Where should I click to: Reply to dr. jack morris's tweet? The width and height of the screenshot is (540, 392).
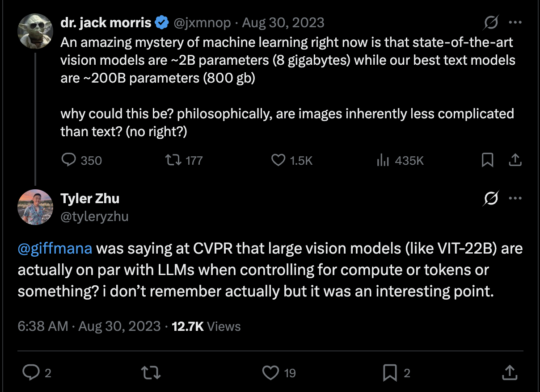(69, 160)
